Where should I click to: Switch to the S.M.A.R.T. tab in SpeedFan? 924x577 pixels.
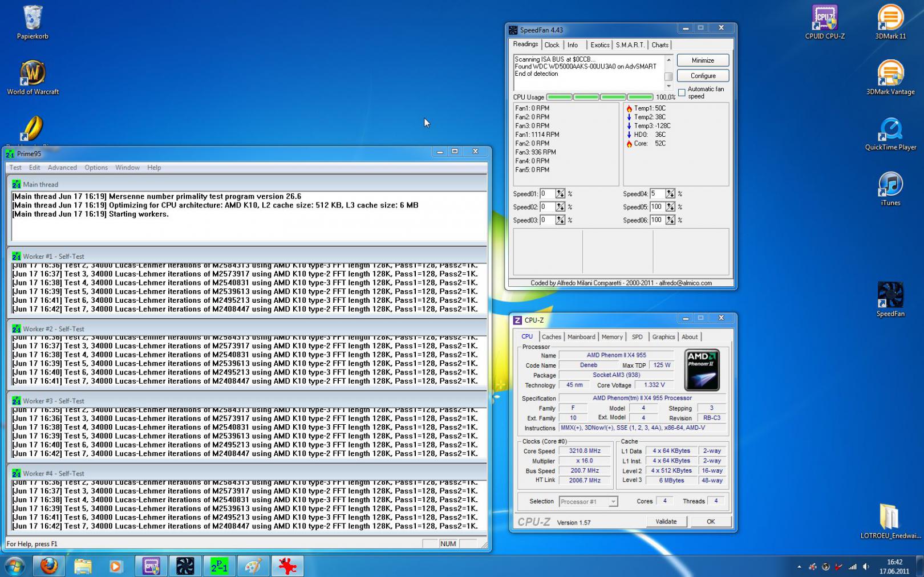630,45
